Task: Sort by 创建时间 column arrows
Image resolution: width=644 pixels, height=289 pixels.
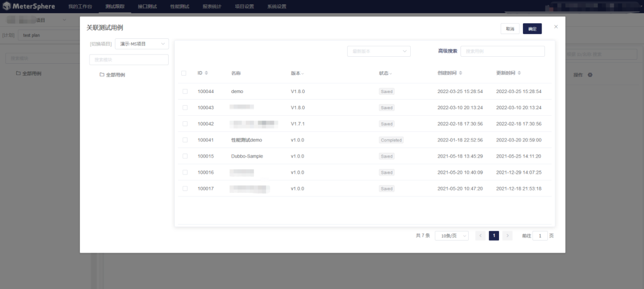Action: click(x=460, y=73)
